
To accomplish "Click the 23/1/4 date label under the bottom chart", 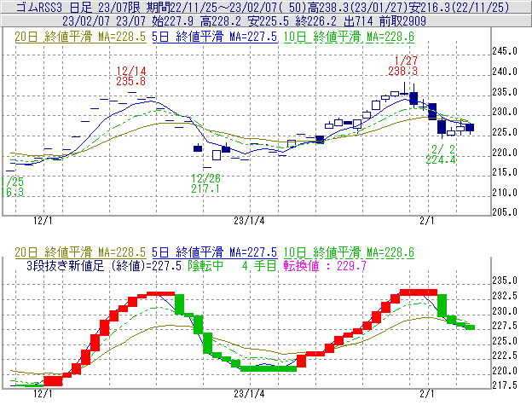I will 249,394.
